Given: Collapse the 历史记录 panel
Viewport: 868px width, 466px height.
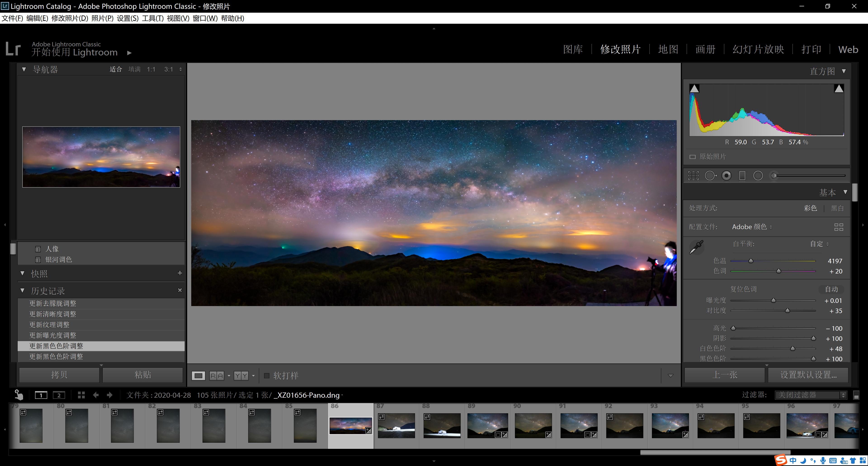Looking at the screenshot, I should pyautogui.click(x=23, y=290).
